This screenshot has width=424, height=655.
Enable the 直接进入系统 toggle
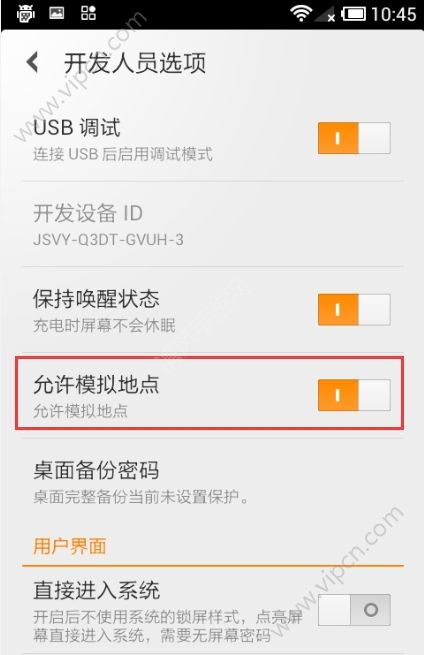[354, 610]
